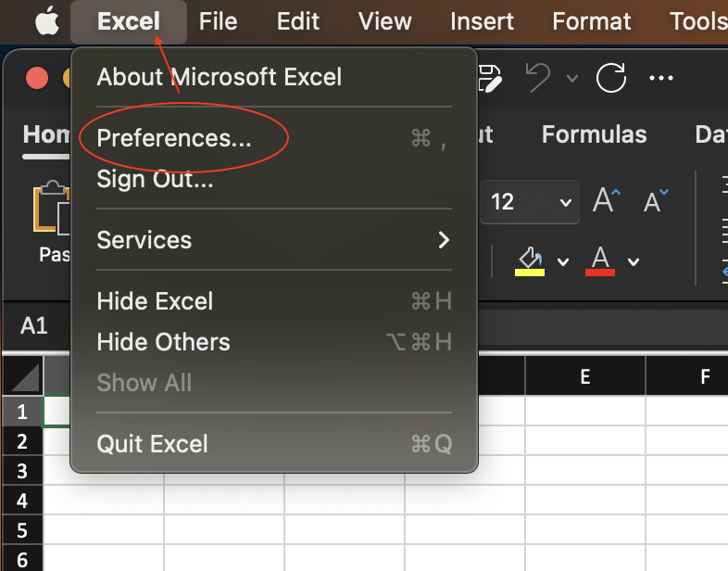Click the Decrease Font Size icon
This screenshot has width=728, height=571.
pyautogui.click(x=656, y=201)
